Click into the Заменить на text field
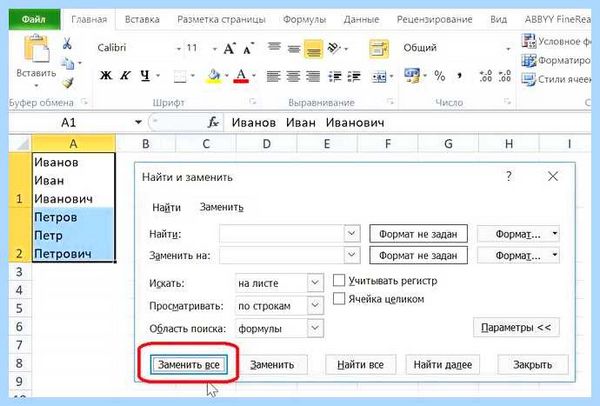 pos(282,255)
